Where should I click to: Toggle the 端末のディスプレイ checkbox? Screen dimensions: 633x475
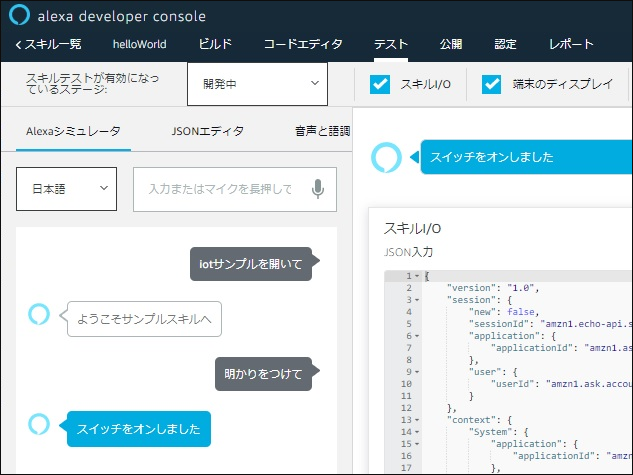(491, 84)
